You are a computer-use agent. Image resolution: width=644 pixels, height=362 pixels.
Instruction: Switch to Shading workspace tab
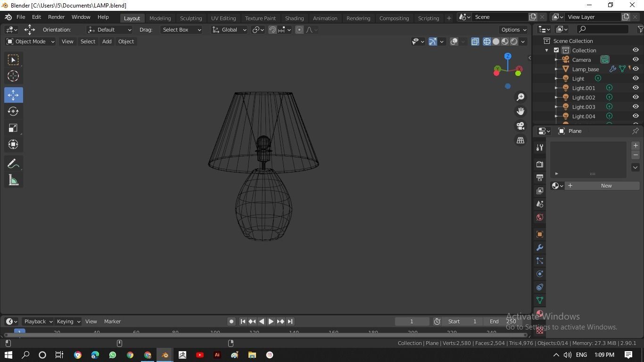pyautogui.click(x=294, y=18)
